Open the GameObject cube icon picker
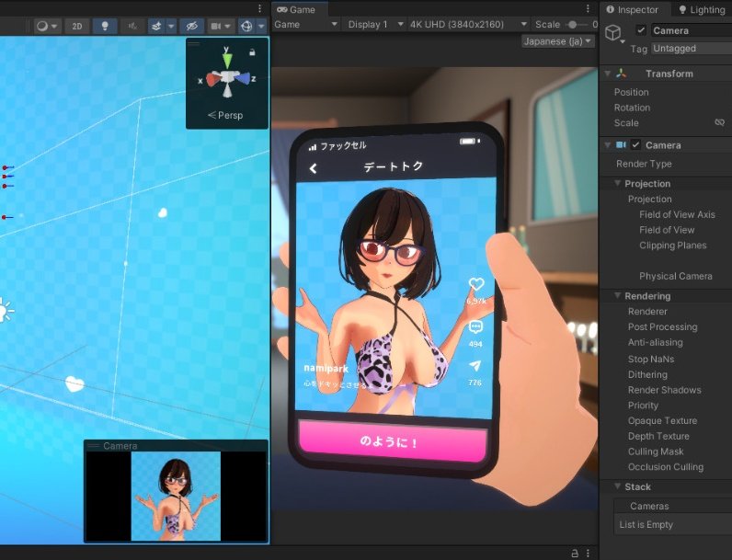This screenshot has height=560, width=732. point(613,33)
